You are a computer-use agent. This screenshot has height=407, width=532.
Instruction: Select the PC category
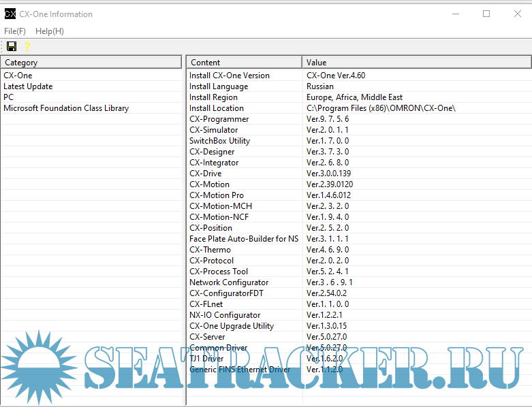tap(8, 97)
